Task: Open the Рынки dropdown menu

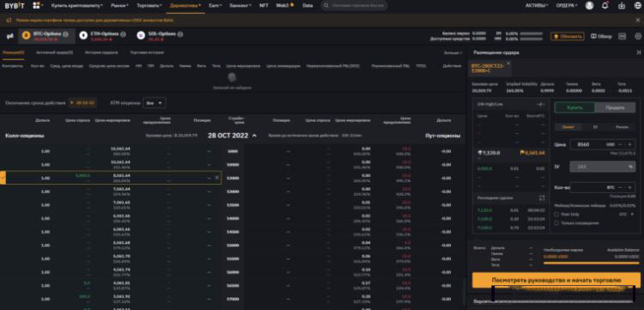Action: (x=119, y=6)
